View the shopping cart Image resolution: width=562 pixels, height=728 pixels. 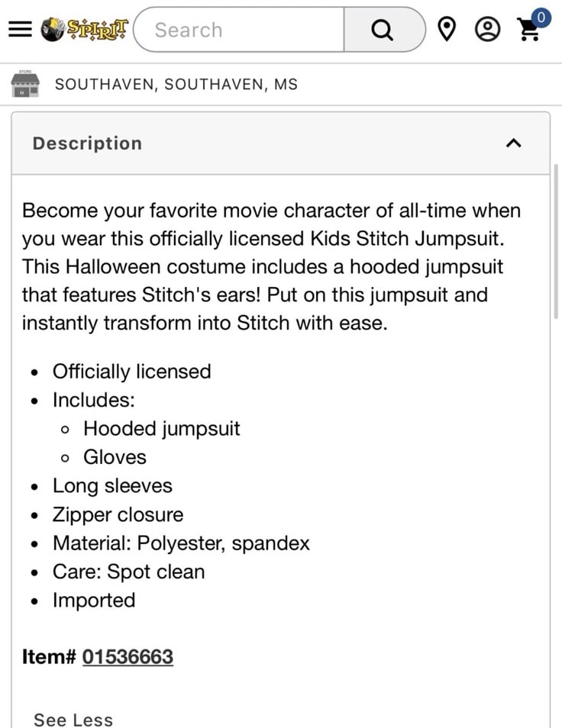(x=528, y=31)
